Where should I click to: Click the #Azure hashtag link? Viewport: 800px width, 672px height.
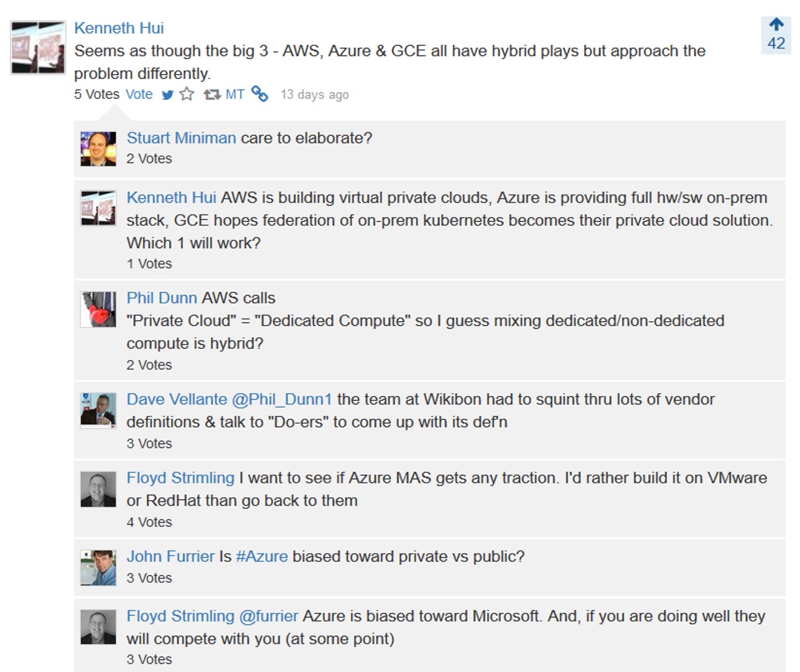262,556
